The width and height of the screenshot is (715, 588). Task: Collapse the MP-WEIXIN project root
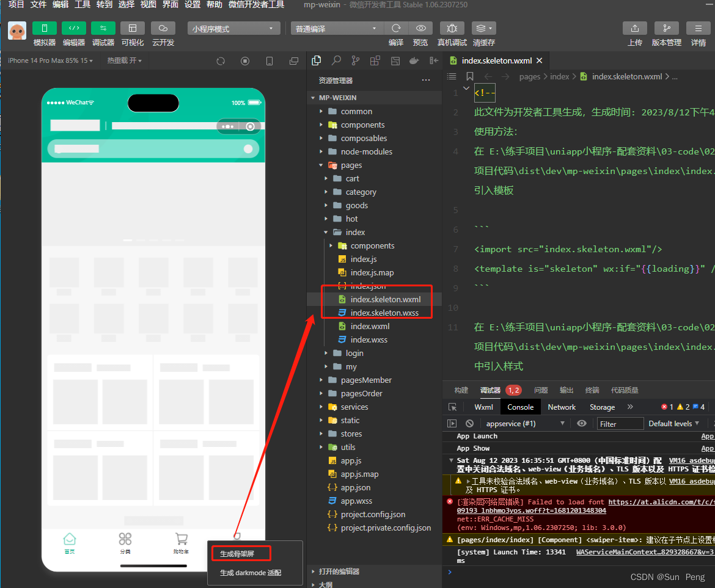coord(313,98)
